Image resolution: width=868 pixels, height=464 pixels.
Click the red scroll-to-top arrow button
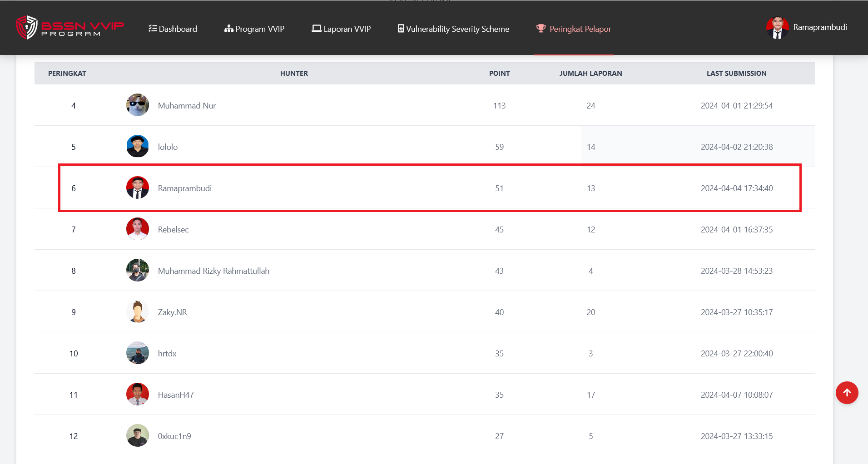pyautogui.click(x=847, y=393)
